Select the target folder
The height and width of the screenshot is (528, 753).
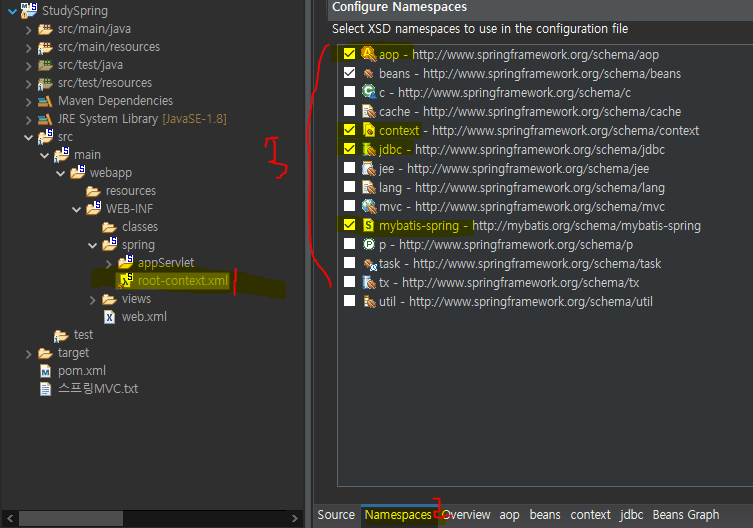(x=73, y=353)
